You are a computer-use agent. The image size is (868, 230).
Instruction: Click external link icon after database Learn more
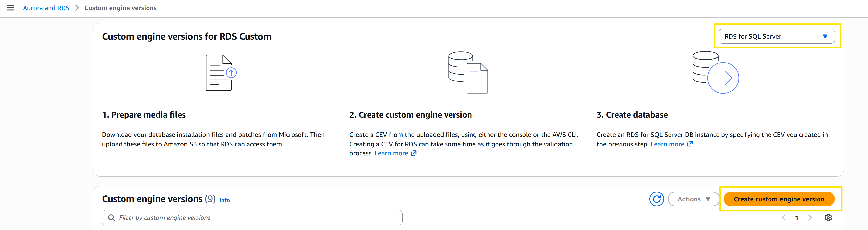689,144
